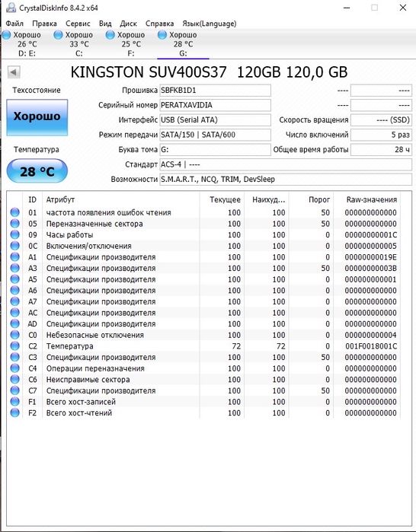Click status orb for attribute A7

tap(15, 301)
